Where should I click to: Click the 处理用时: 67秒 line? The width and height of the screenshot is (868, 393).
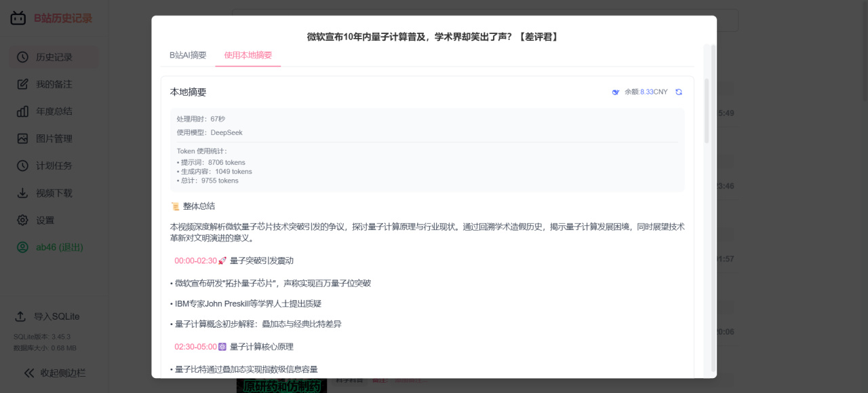[201, 119]
